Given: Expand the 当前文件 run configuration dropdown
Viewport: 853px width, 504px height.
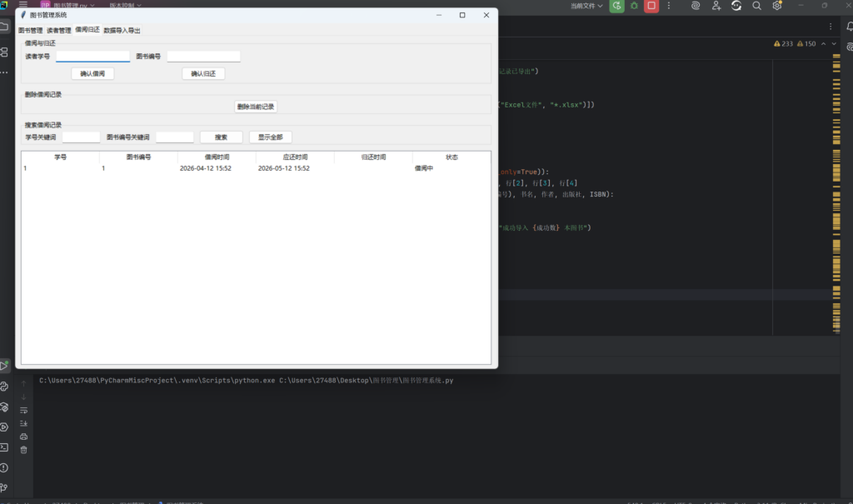Looking at the screenshot, I should coord(588,6).
